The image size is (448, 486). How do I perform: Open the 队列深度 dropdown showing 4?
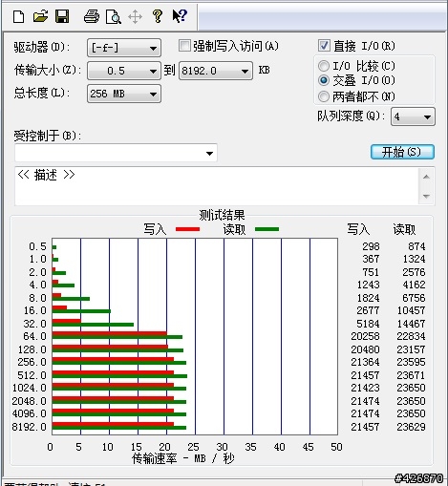413,116
